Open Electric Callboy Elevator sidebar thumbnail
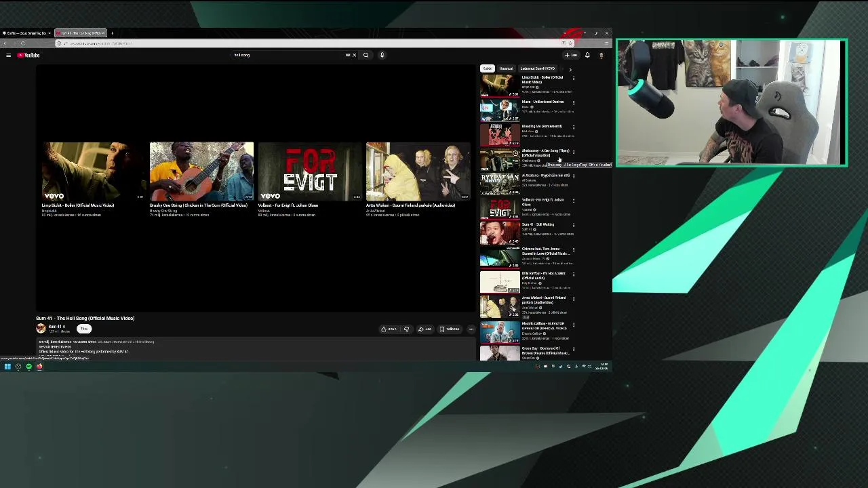868x488 pixels. click(500, 332)
